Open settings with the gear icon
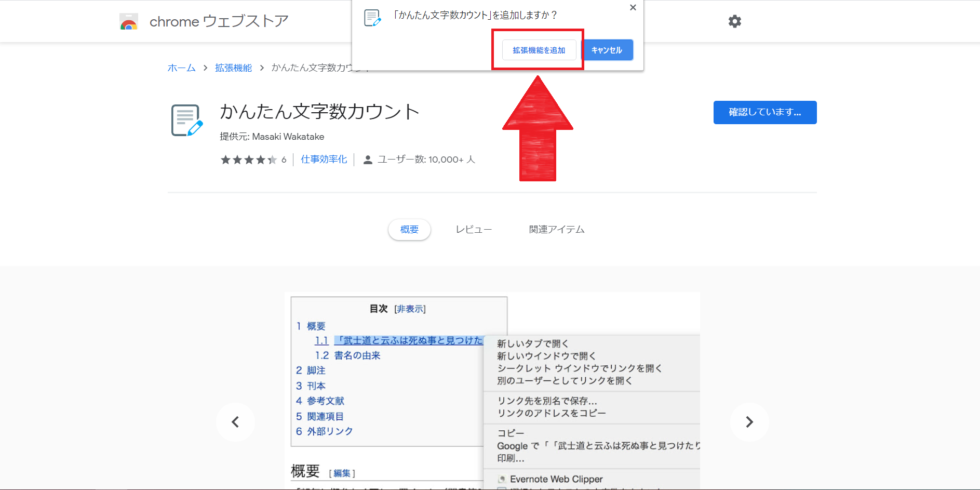Viewport: 980px width, 490px height. coord(734,21)
